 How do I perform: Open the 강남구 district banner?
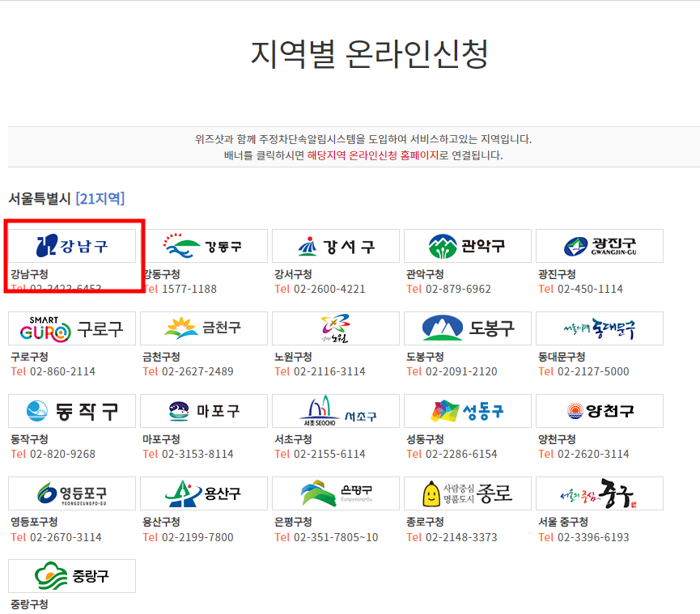click(72, 246)
